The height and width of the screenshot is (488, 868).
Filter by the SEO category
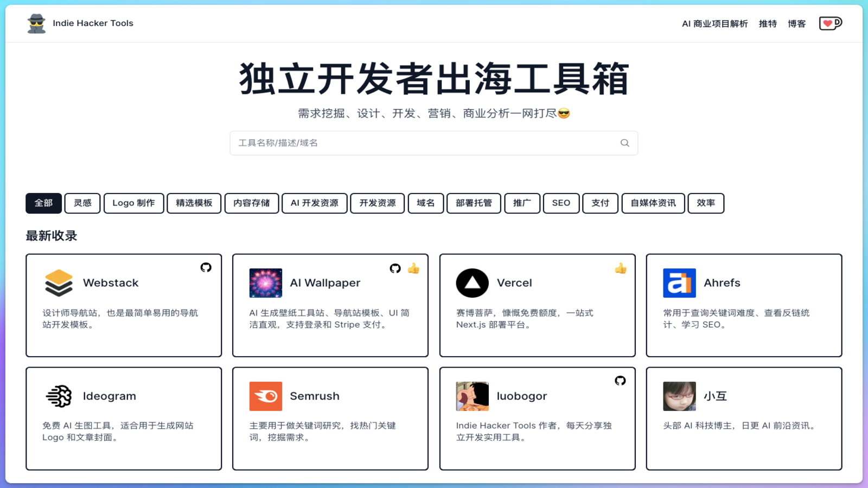tap(561, 203)
